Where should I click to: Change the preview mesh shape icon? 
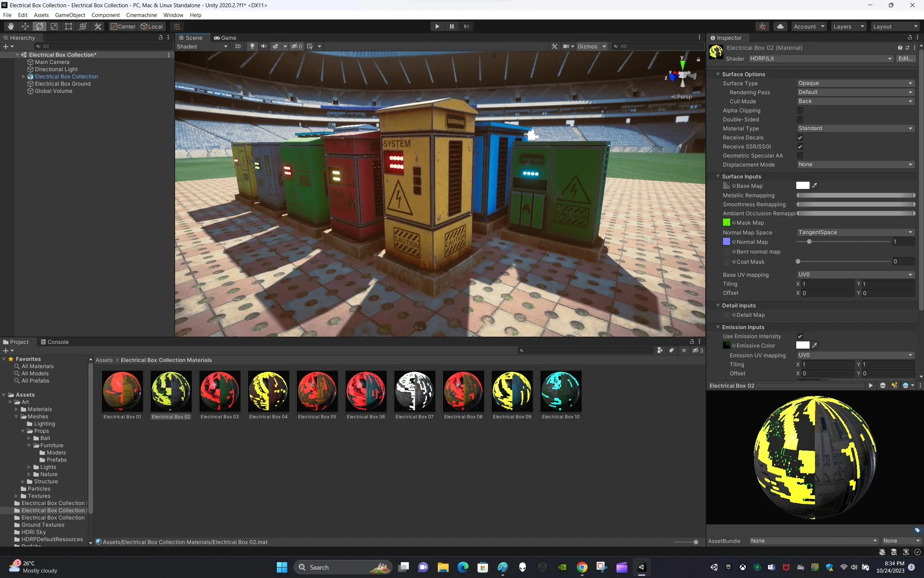pos(882,385)
